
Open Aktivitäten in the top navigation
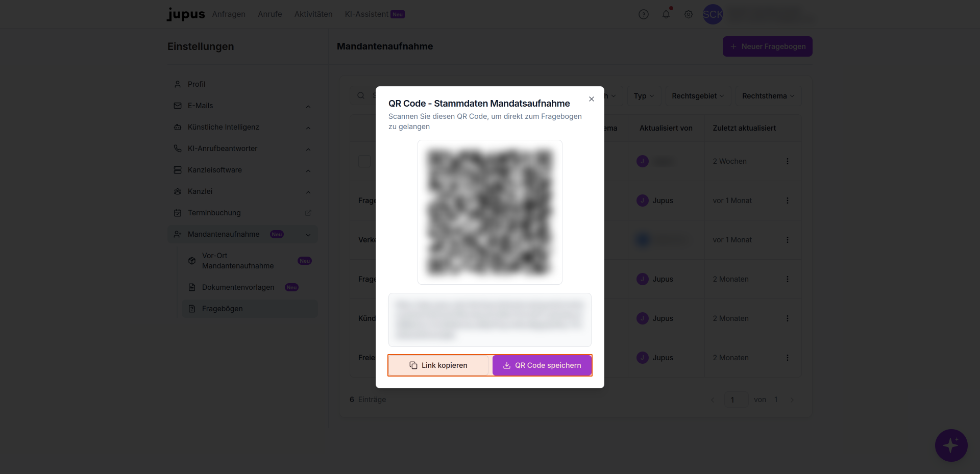coord(313,14)
